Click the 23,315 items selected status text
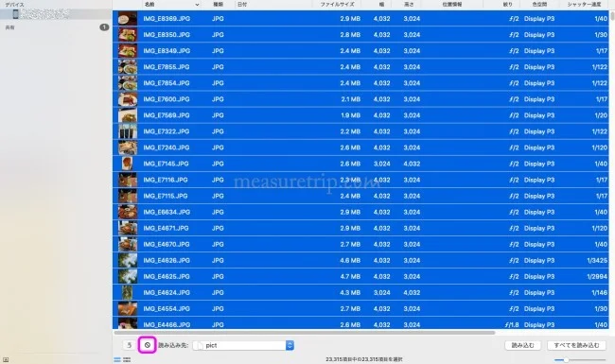The width and height of the screenshot is (615, 364). [363, 359]
